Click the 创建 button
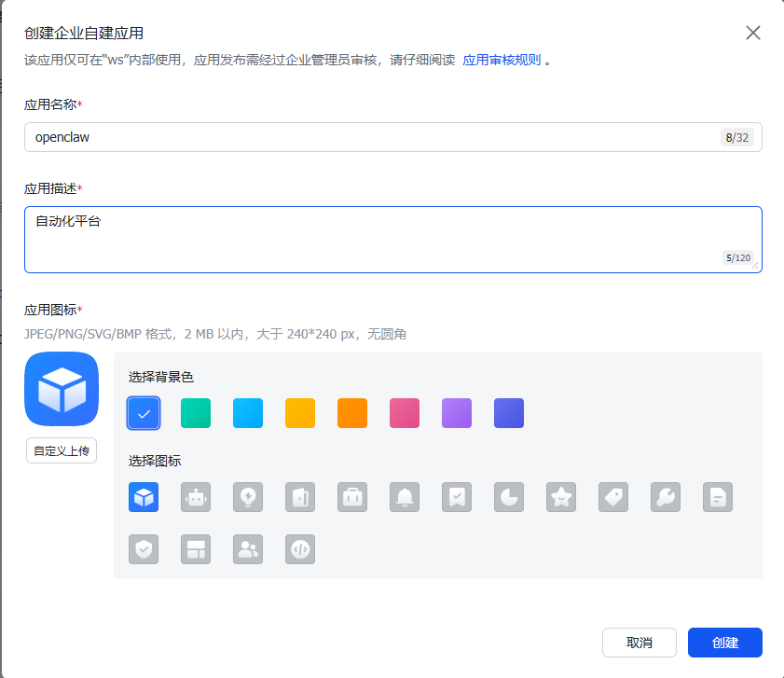This screenshot has height=678, width=784. tap(724, 643)
